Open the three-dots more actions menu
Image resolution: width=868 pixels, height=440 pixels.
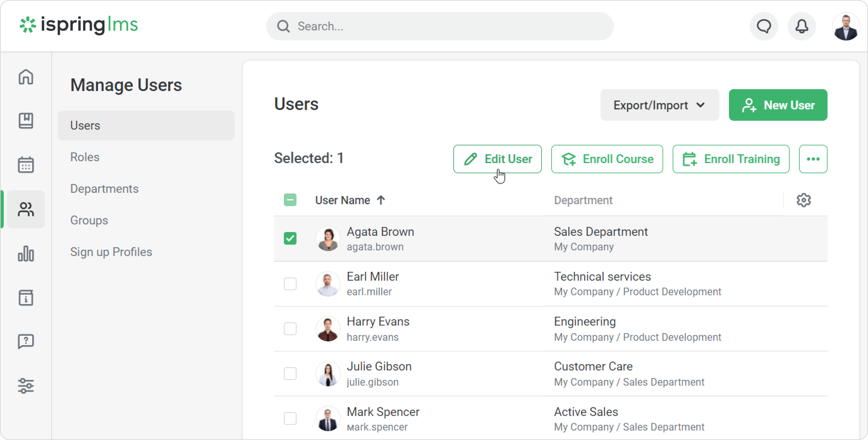[813, 159]
